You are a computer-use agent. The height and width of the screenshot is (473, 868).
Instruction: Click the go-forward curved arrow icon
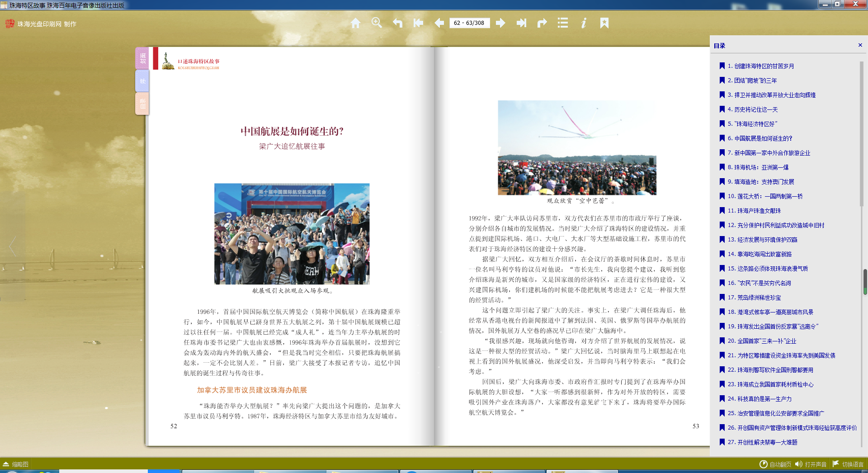pyautogui.click(x=542, y=23)
